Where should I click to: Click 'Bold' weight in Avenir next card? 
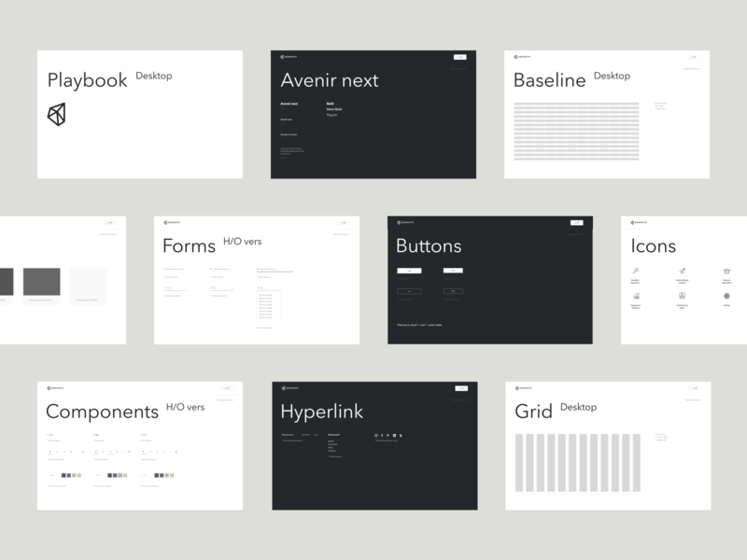point(331,104)
